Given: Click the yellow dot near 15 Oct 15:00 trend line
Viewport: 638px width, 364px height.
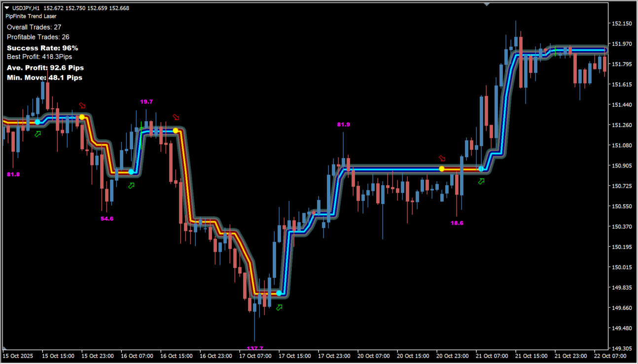Looking at the screenshot, I should click(81, 117).
